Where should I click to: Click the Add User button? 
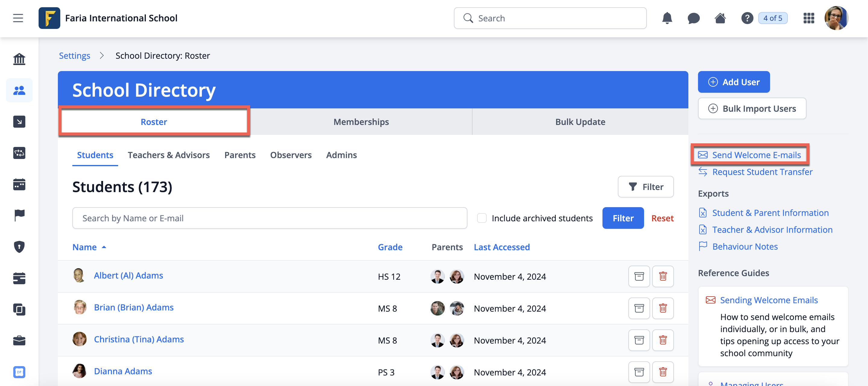pyautogui.click(x=734, y=82)
